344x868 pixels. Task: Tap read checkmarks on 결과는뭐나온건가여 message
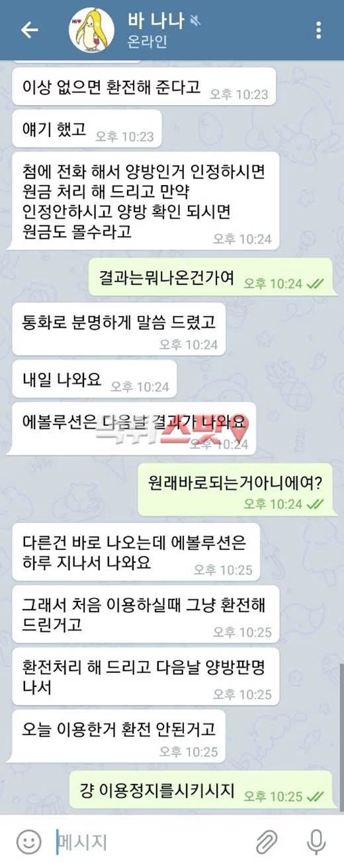click(x=316, y=284)
